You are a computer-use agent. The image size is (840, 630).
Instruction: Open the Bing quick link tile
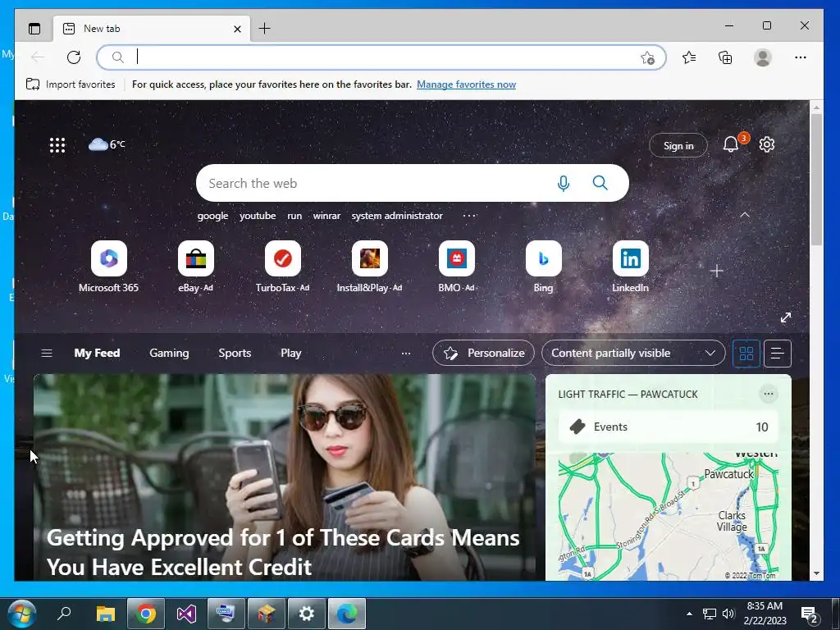tap(543, 267)
